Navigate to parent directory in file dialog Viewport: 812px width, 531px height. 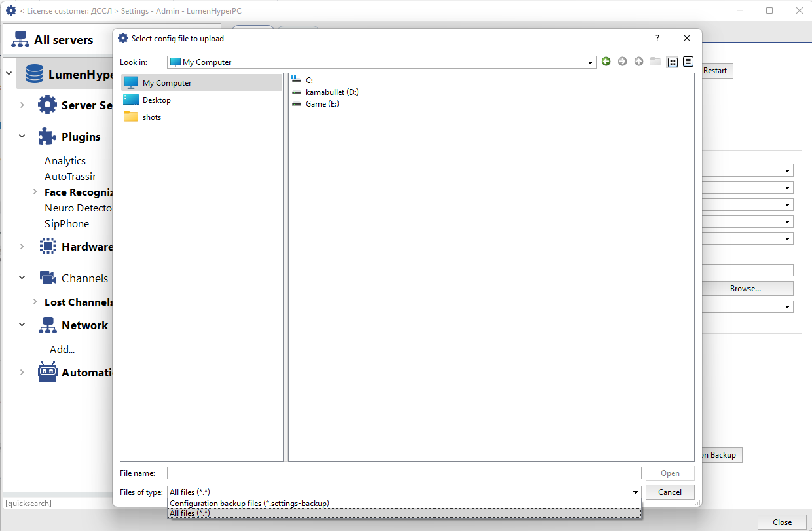[638, 62]
